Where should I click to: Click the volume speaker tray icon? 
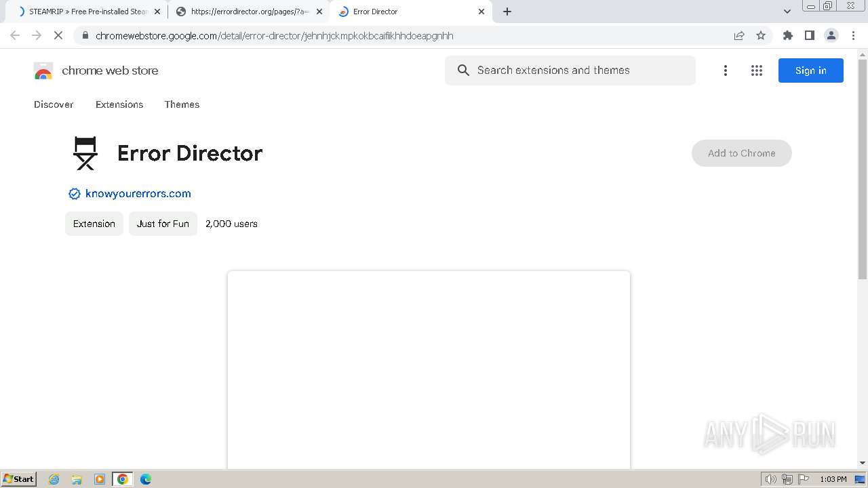[771, 479]
